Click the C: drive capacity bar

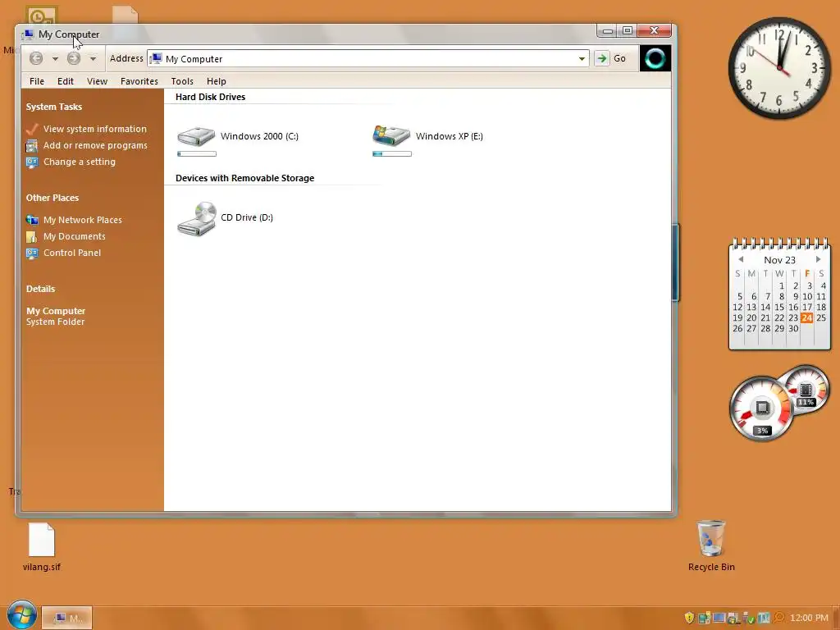point(197,154)
